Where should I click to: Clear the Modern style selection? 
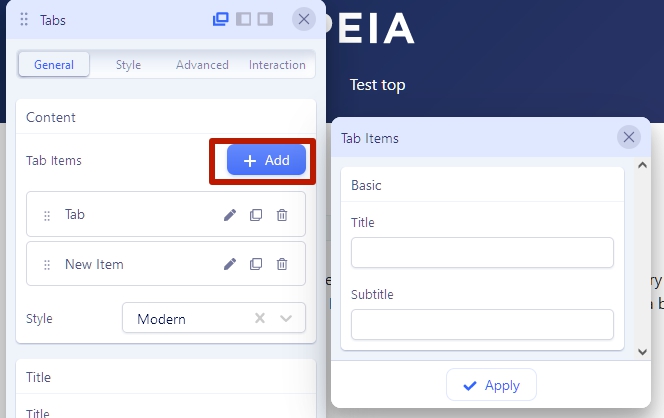(x=259, y=319)
